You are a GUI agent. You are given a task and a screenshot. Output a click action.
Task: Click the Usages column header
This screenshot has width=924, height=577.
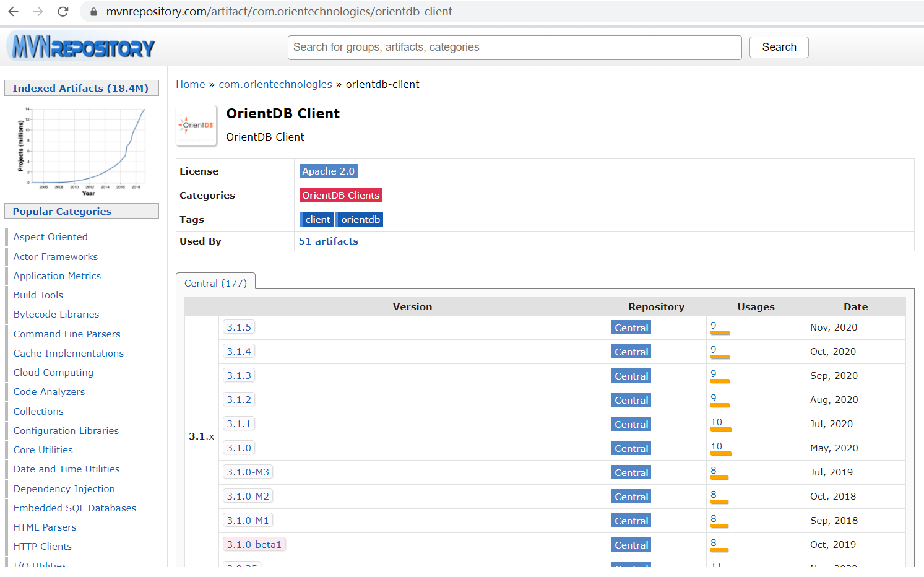[x=756, y=306]
